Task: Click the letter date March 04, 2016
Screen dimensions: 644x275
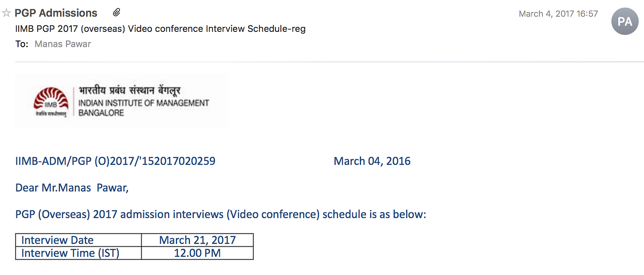Action: point(372,161)
